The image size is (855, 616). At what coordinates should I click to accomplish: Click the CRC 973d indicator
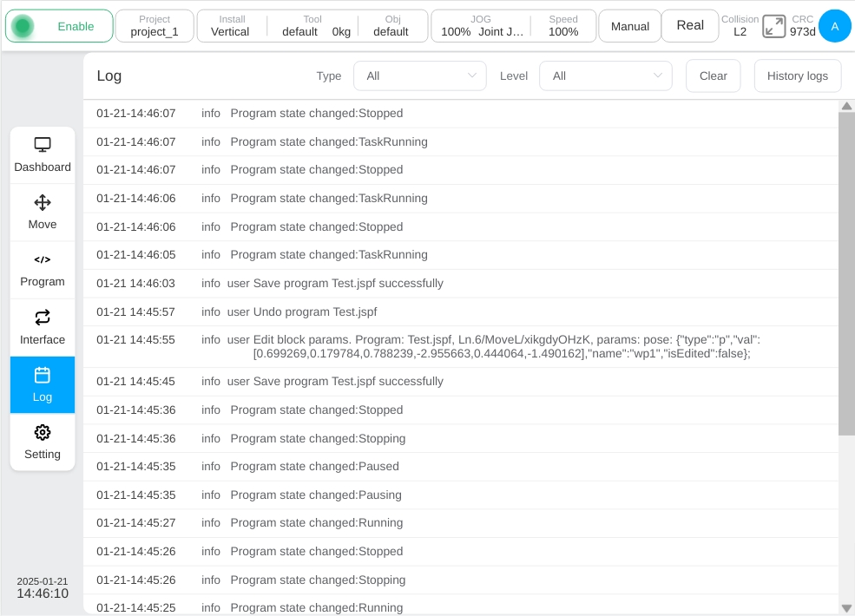803,26
